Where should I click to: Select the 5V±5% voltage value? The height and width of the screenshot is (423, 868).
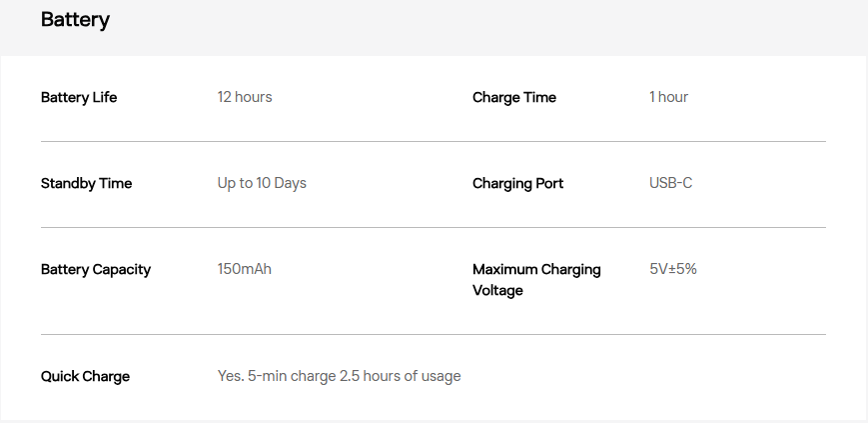tap(673, 269)
